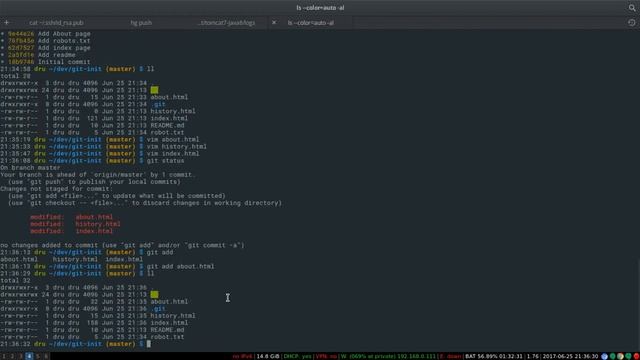The image size is (640, 360).
Task: Switch to workspace 2 in the bottom bar
Action: [12, 356]
